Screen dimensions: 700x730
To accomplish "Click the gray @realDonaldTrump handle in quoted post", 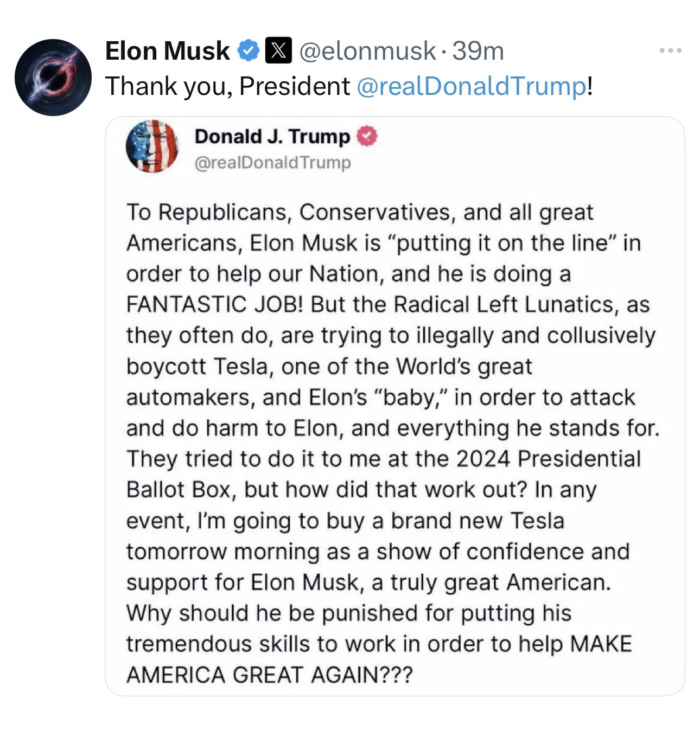I will click(x=272, y=162).
